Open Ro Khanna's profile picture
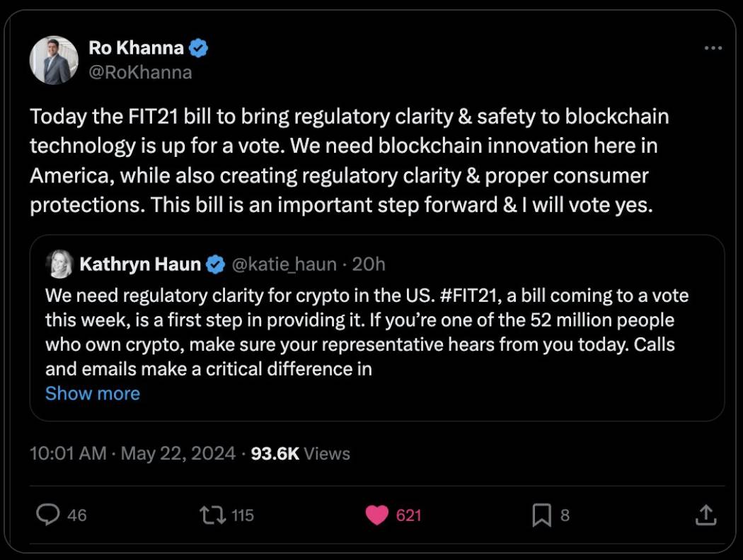 coord(54,60)
